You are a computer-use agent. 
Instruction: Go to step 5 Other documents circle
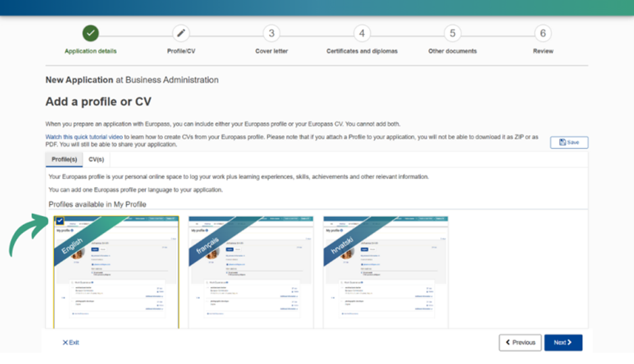click(452, 33)
